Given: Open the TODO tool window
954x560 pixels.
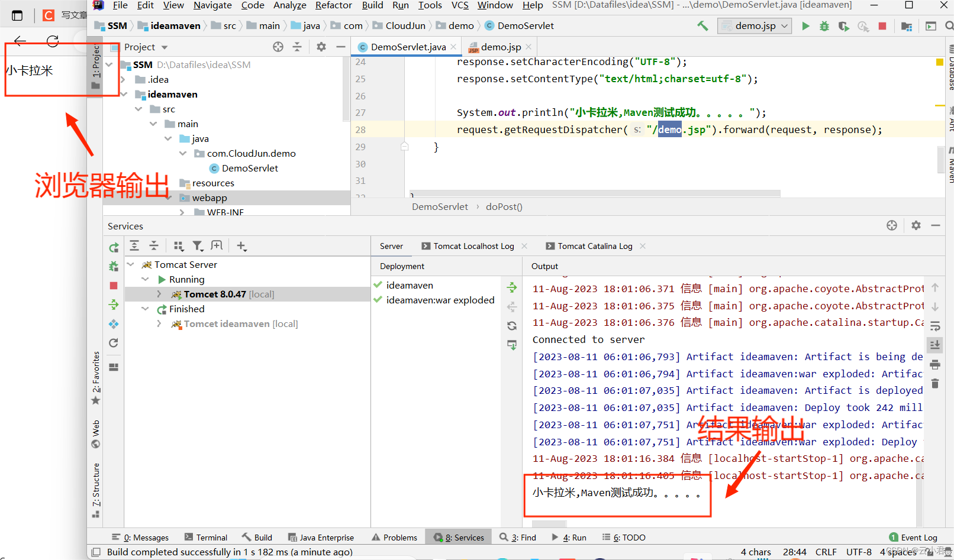Looking at the screenshot, I should (624, 537).
